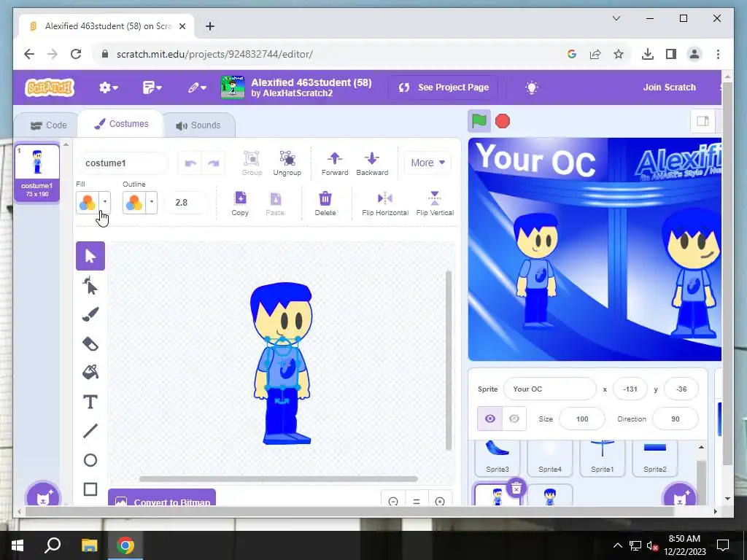Copy the selected shape

(x=239, y=203)
